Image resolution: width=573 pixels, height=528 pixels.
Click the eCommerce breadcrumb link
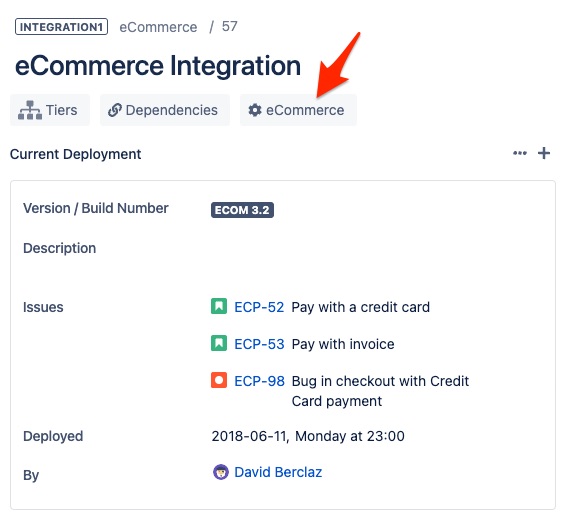coord(158,27)
